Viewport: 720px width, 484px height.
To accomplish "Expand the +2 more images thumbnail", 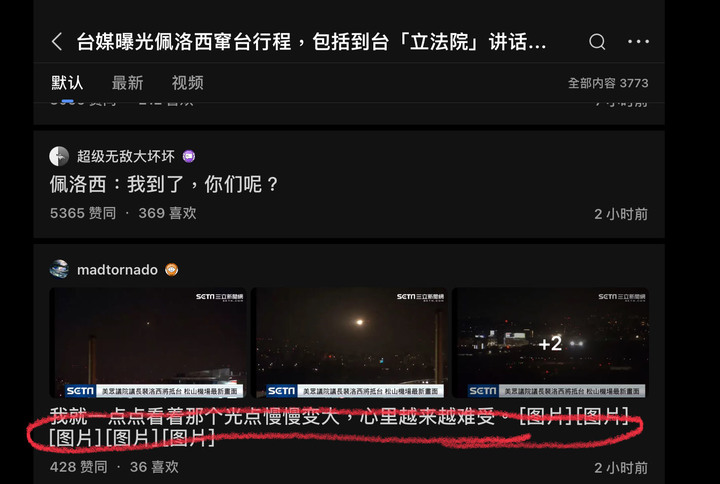I will [550, 343].
